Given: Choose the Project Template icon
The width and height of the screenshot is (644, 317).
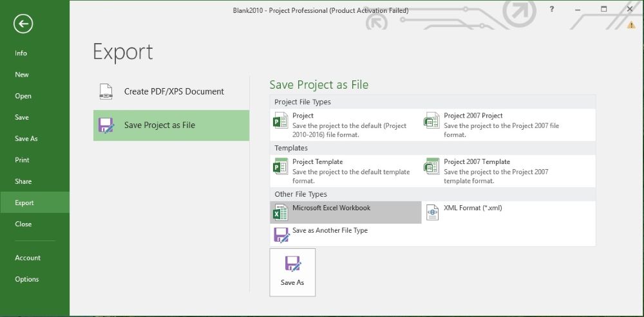Looking at the screenshot, I should (281, 167).
